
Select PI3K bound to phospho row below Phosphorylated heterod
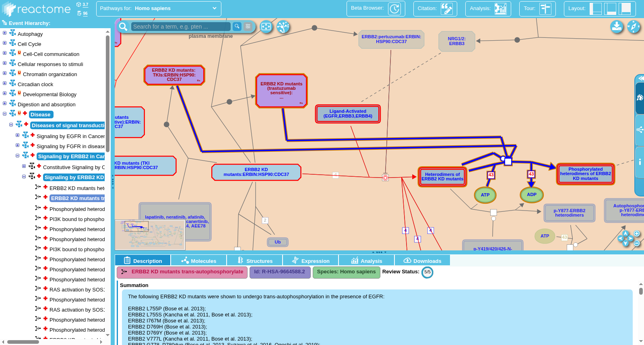tap(76, 219)
